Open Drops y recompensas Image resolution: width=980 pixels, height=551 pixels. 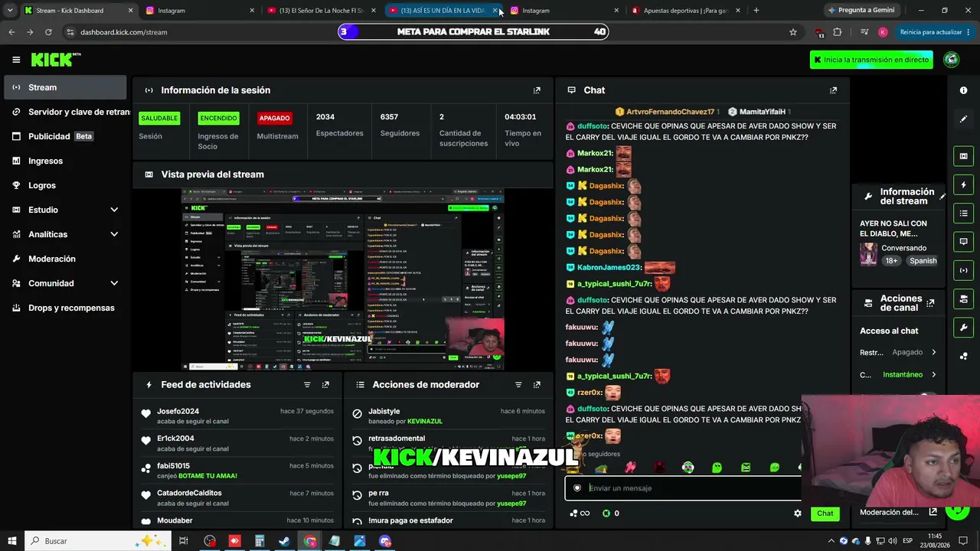point(65,308)
